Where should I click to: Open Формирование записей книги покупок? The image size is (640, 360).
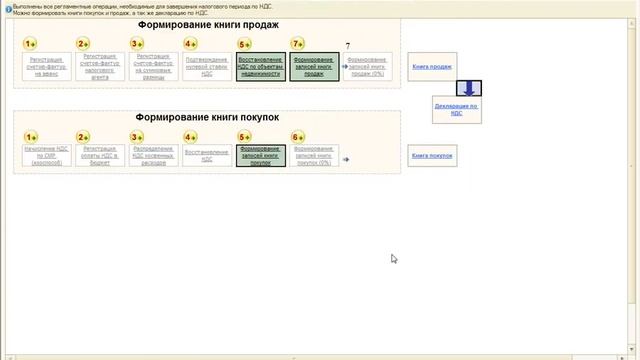pyautogui.click(x=261, y=156)
